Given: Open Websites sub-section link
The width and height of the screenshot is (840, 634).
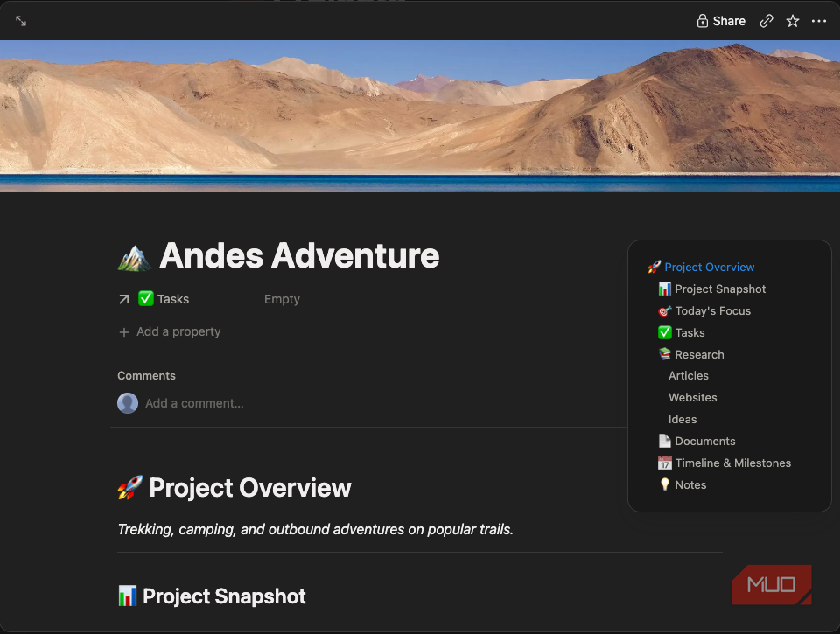Looking at the screenshot, I should pyautogui.click(x=693, y=397).
